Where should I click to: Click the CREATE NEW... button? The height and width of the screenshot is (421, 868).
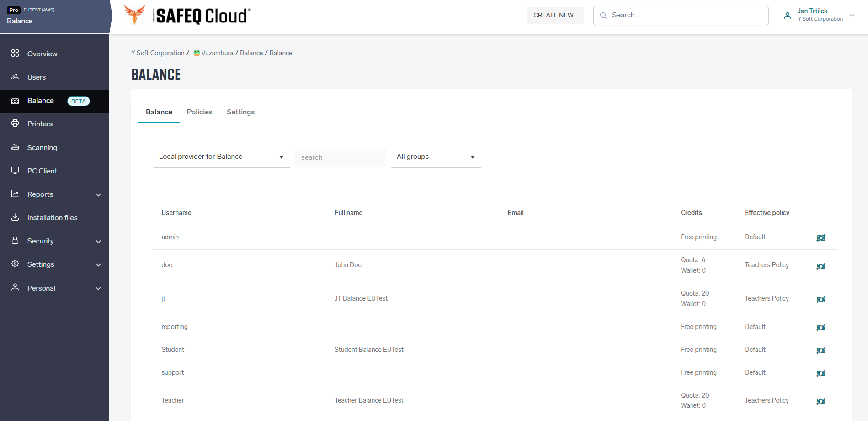click(555, 15)
